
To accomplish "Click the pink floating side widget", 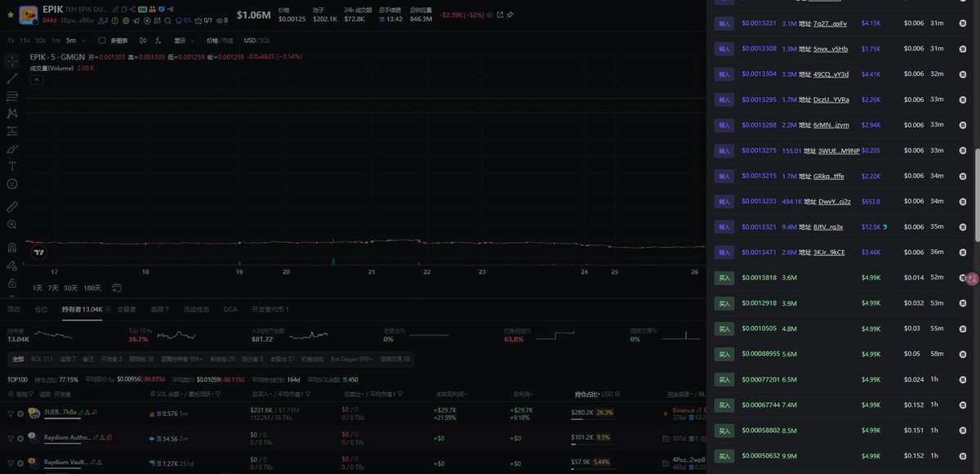I will pos(971,279).
